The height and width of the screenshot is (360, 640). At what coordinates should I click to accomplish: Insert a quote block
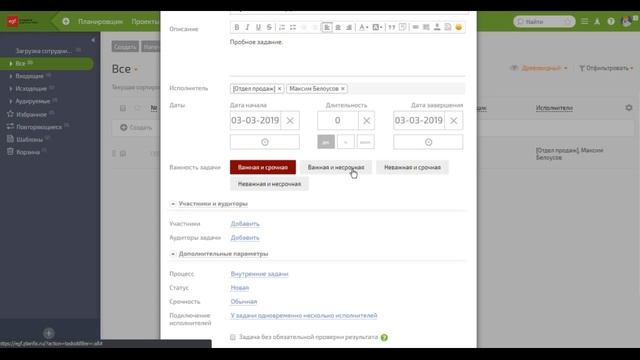click(392, 27)
